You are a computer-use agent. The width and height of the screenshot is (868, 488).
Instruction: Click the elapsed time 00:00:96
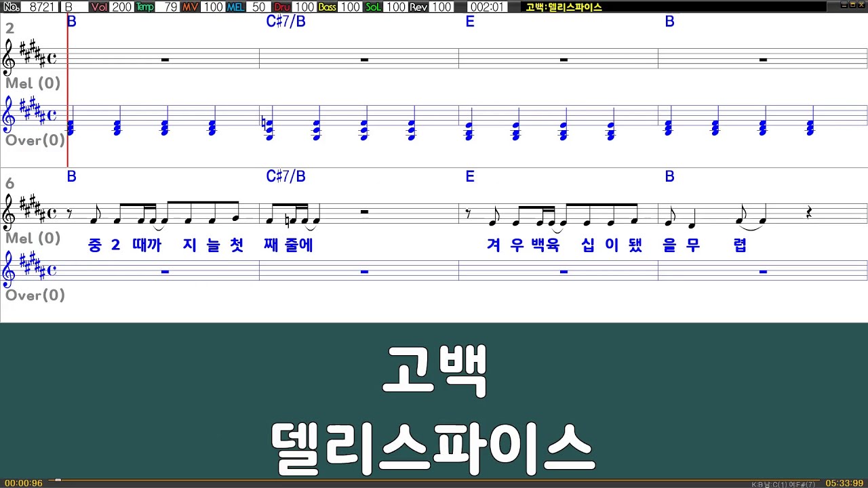tap(24, 483)
